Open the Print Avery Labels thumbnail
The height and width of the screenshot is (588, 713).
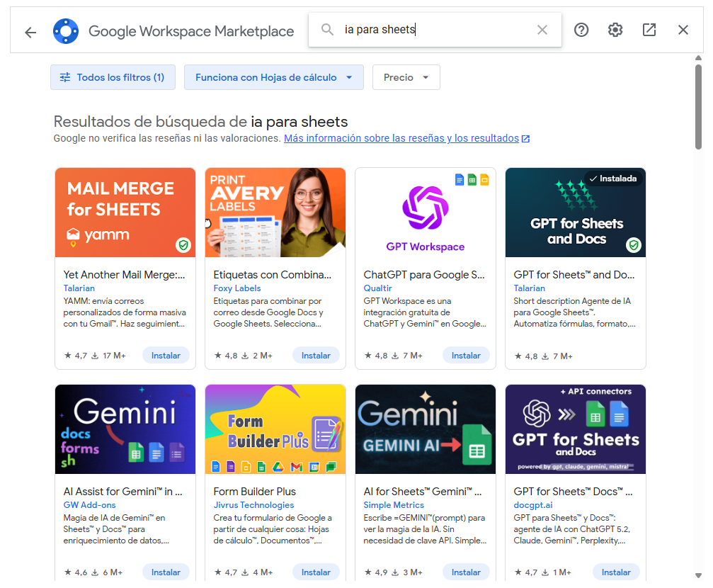[x=275, y=213]
